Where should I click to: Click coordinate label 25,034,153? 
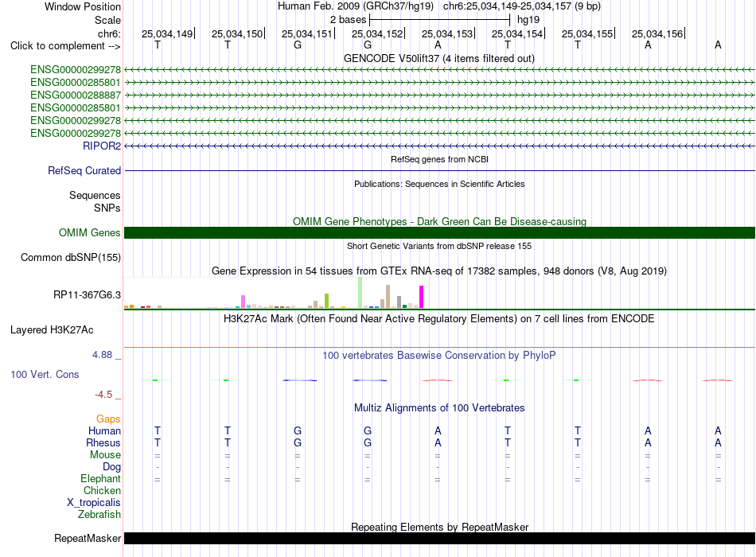(447, 33)
